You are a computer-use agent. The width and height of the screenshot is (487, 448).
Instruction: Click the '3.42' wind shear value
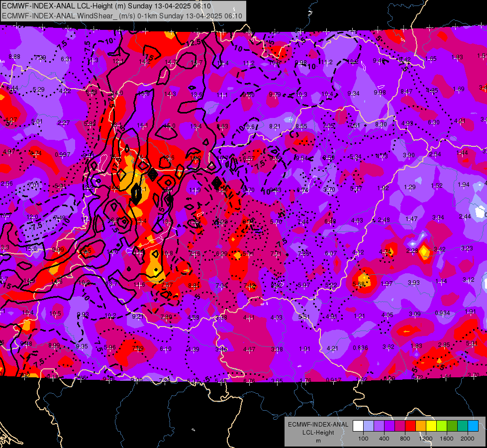click(x=439, y=249)
